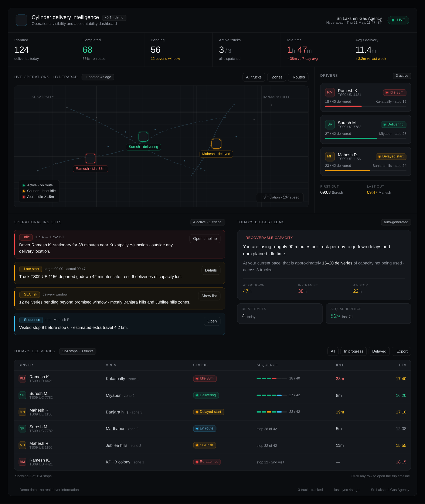Click 'Mahesh · delayed' map label

click(x=216, y=154)
